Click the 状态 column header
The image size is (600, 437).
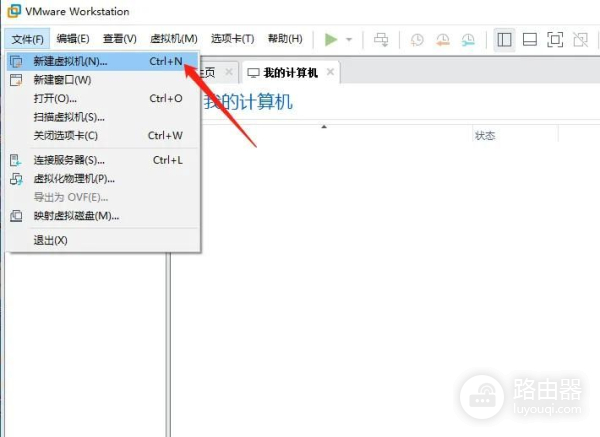click(485, 135)
